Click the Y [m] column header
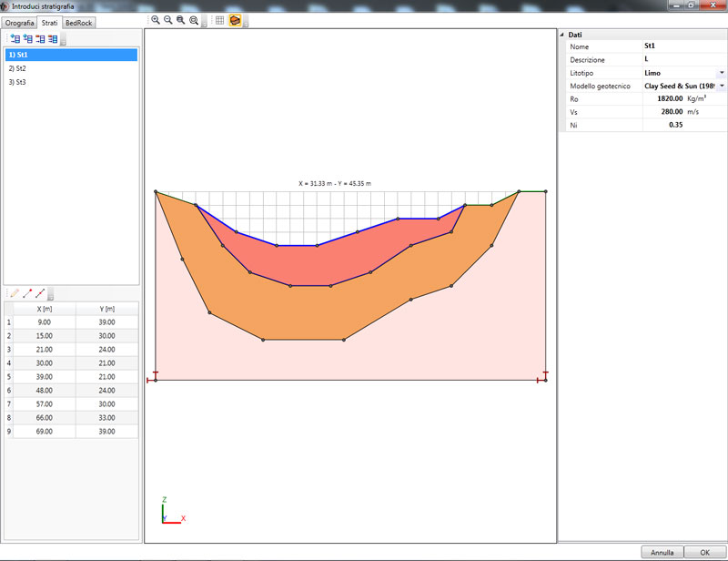The width and height of the screenshot is (728, 561). 106,309
